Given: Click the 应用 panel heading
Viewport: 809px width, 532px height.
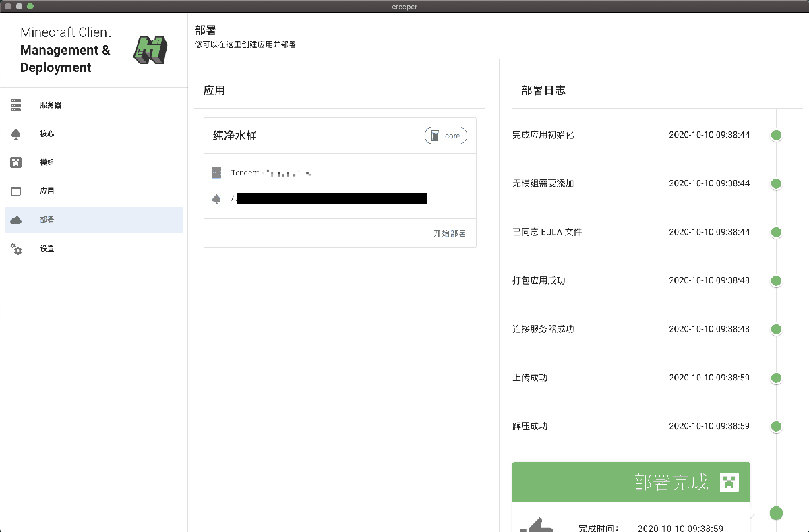Looking at the screenshot, I should (214, 90).
